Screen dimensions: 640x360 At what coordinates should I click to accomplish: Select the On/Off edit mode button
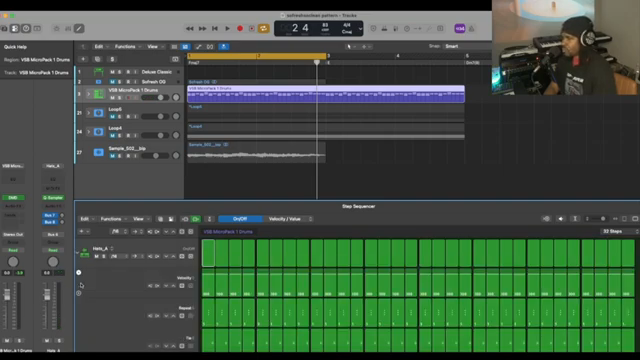point(240,219)
